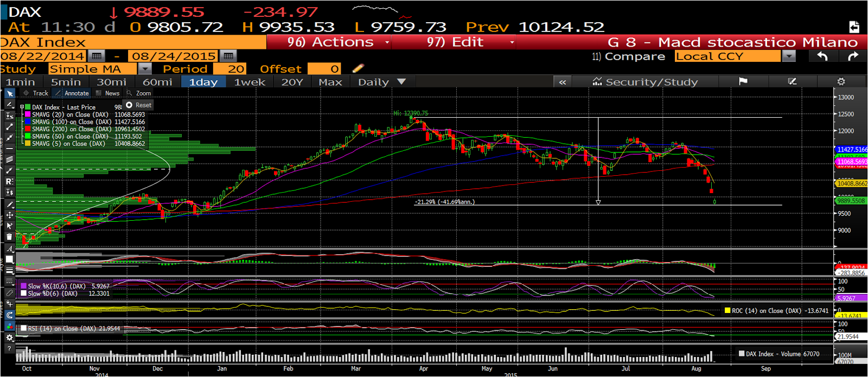Click Security/Study button

coord(645,82)
